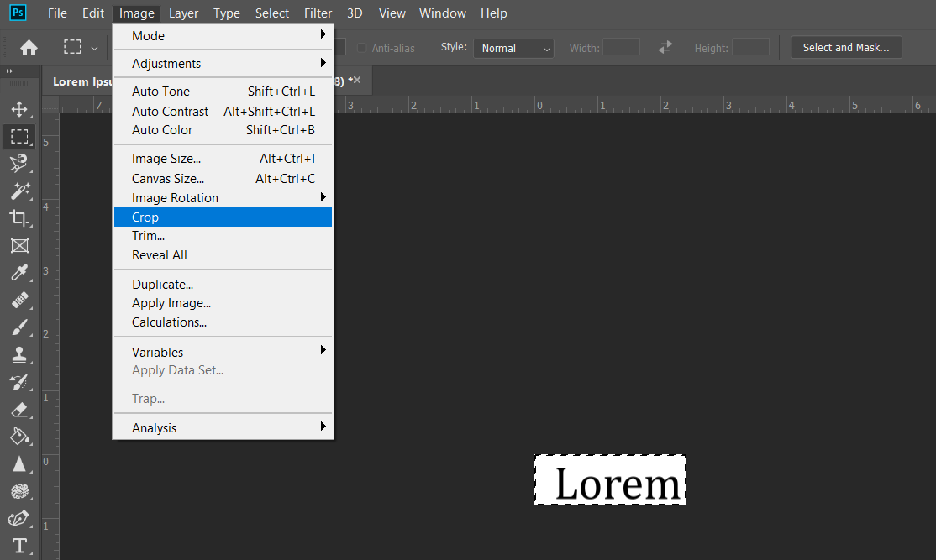Image resolution: width=936 pixels, height=560 pixels.
Task: Choose Crop from the Image menu
Action: (x=145, y=217)
